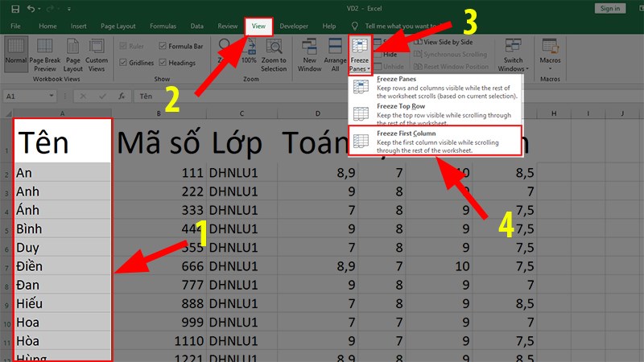This screenshot has width=644, height=362.
Task: Switch to Page Layout view icon
Action: coord(72,55)
